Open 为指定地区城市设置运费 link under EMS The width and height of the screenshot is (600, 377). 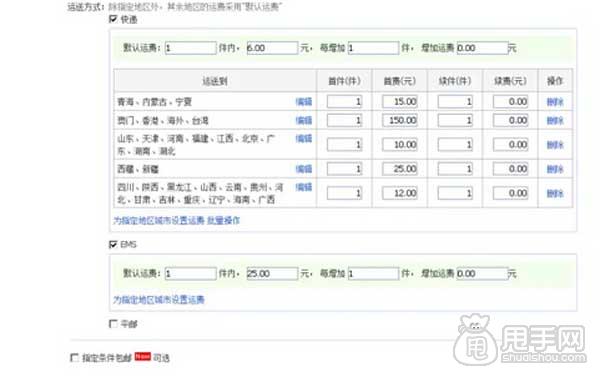159,300
